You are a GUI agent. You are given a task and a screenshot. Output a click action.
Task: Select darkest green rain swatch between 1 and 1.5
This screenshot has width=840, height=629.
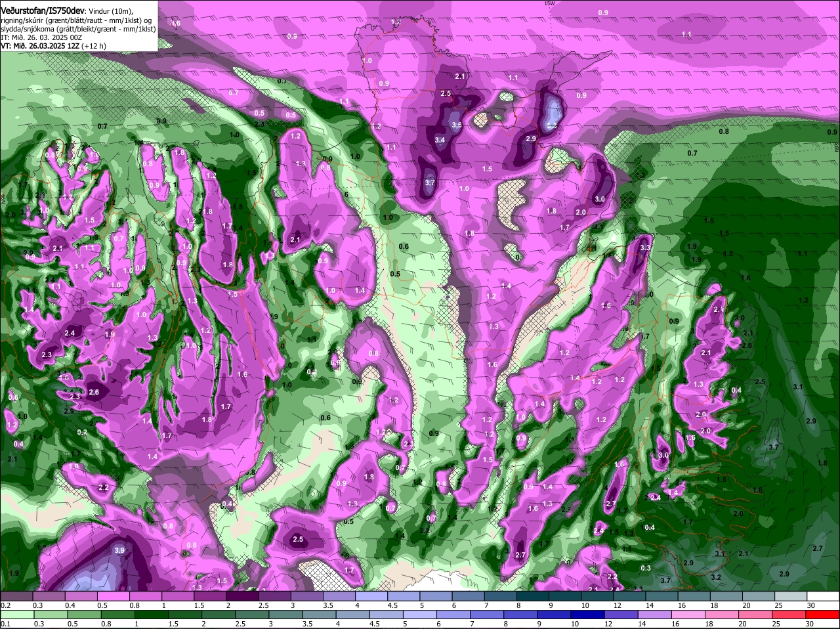tap(152, 615)
